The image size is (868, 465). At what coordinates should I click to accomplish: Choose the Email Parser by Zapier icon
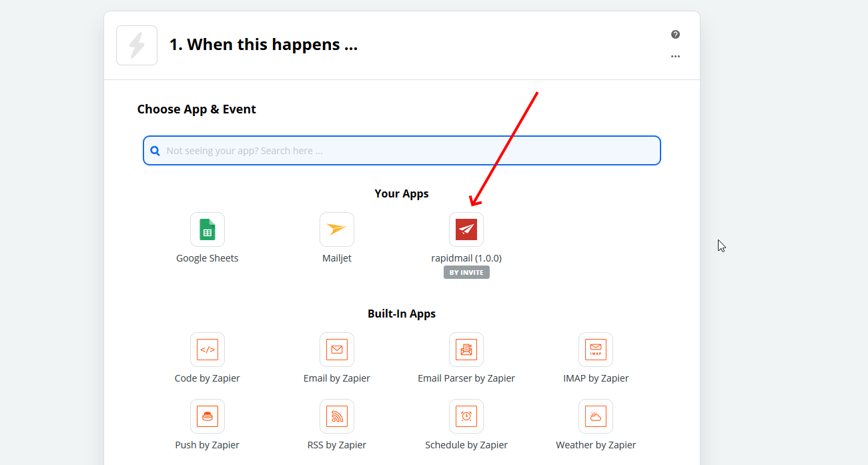coord(466,350)
